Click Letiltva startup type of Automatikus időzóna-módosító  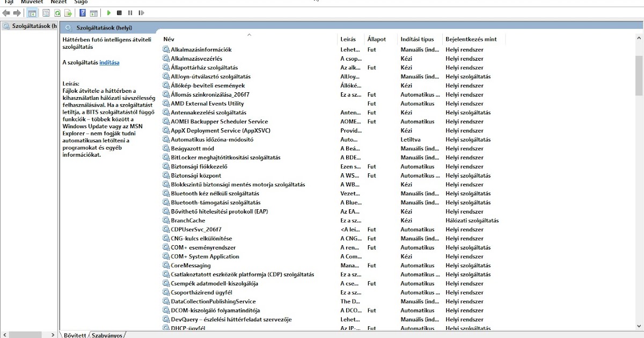[x=410, y=139]
